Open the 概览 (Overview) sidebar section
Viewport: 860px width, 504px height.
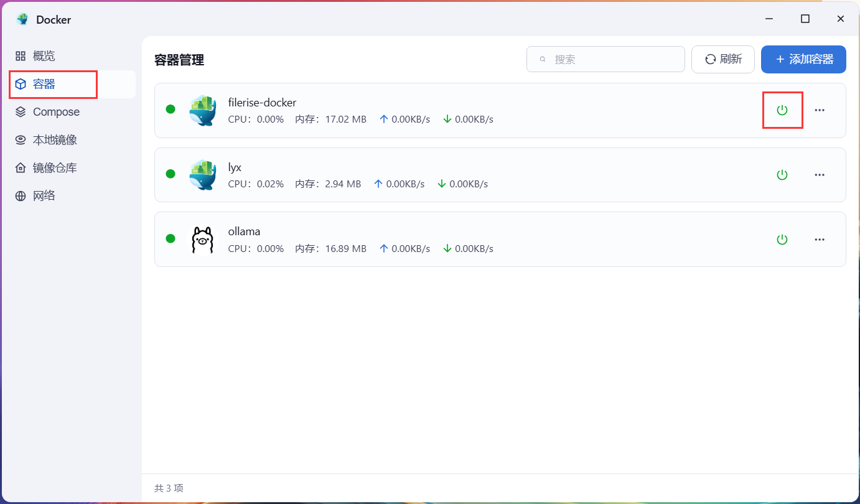click(x=44, y=55)
